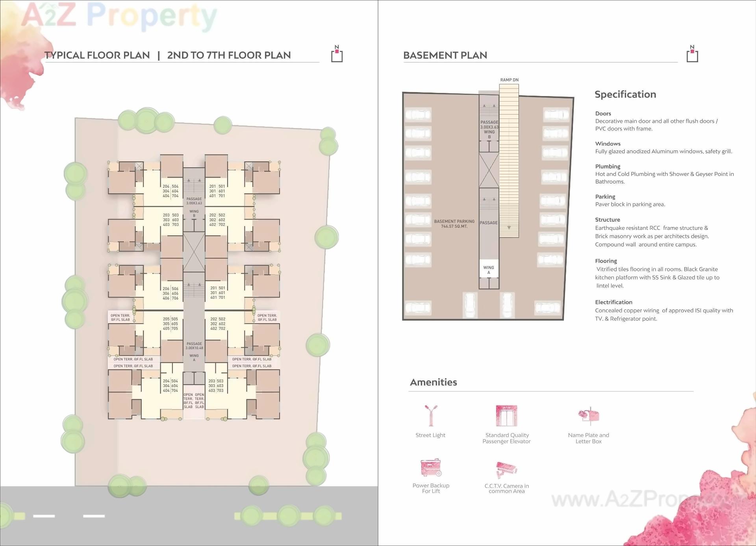
Task: Click the Power Backup For Lift generator icon
Action: [430, 468]
